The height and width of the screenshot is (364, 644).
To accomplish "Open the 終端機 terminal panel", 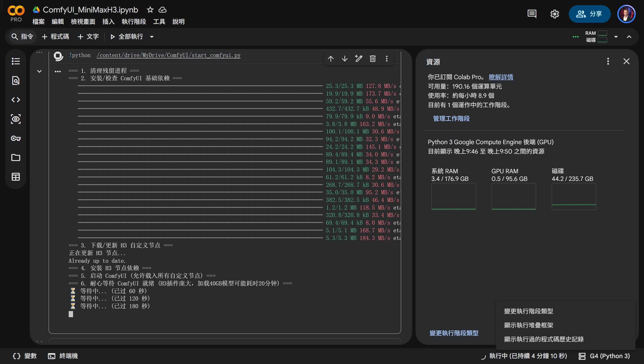I will [x=63, y=356].
